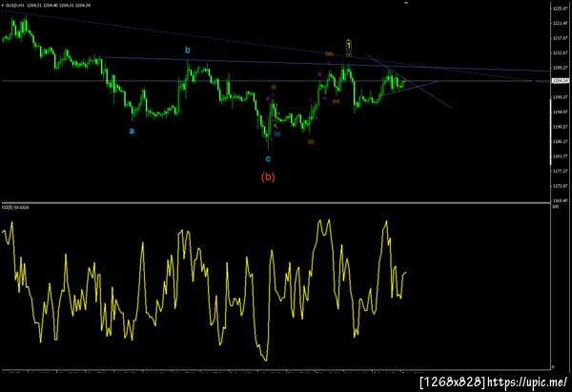The width and height of the screenshot is (572, 392).
Task: Click the GOLD,H1 chart header text
Action: coord(49,6)
